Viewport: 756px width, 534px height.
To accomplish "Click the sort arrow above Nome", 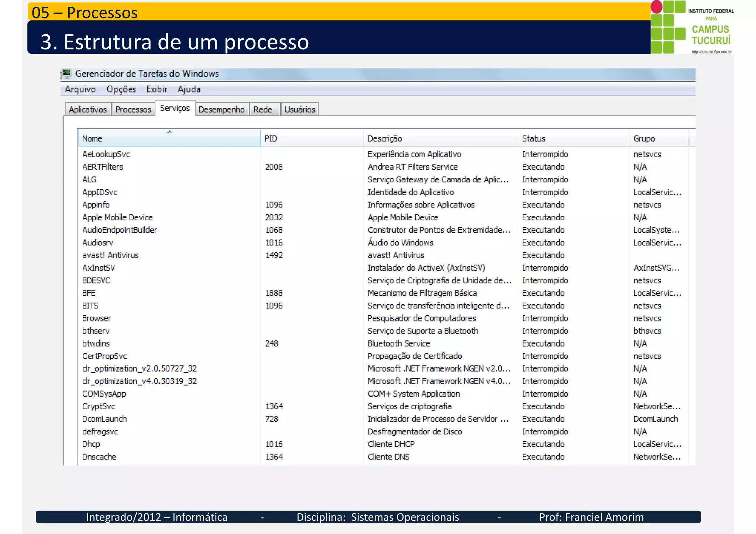I will [169, 132].
